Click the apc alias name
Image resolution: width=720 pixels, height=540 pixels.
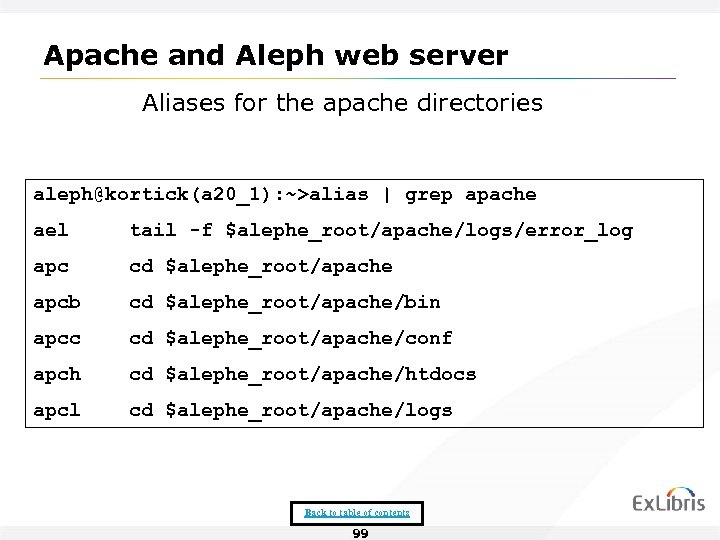[51, 267]
